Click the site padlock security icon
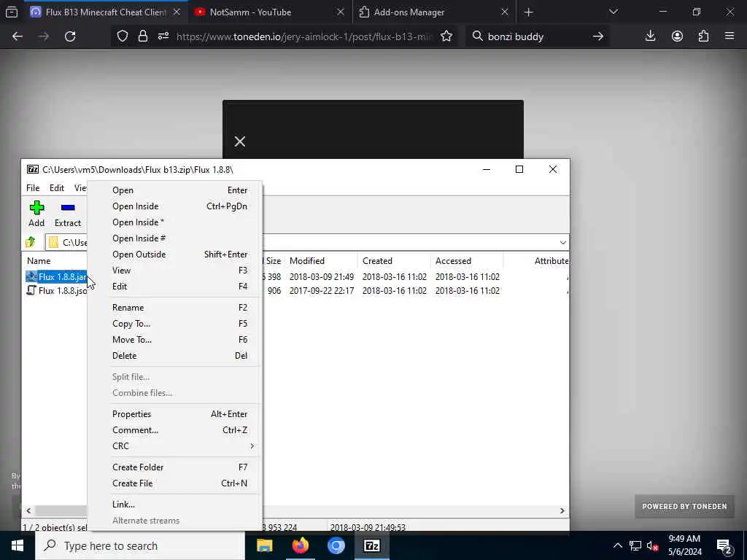The height and width of the screenshot is (560, 747). [x=143, y=36]
